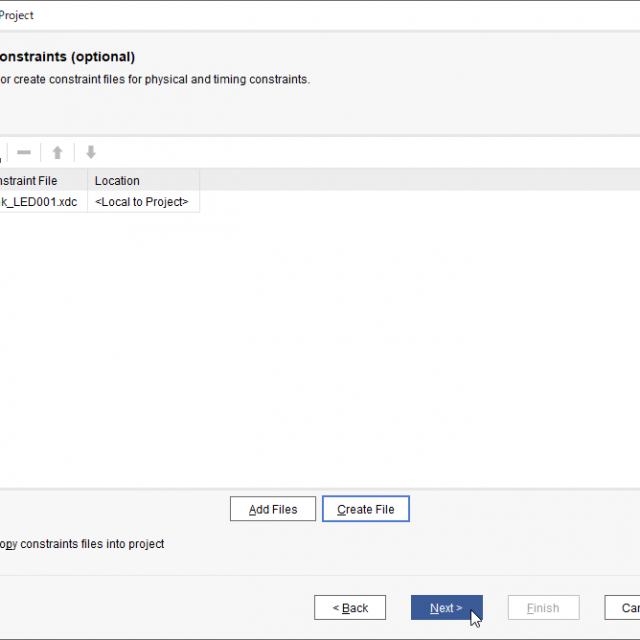Click the greyed-out Finish button
This screenshot has height=640, width=640.
point(543,608)
